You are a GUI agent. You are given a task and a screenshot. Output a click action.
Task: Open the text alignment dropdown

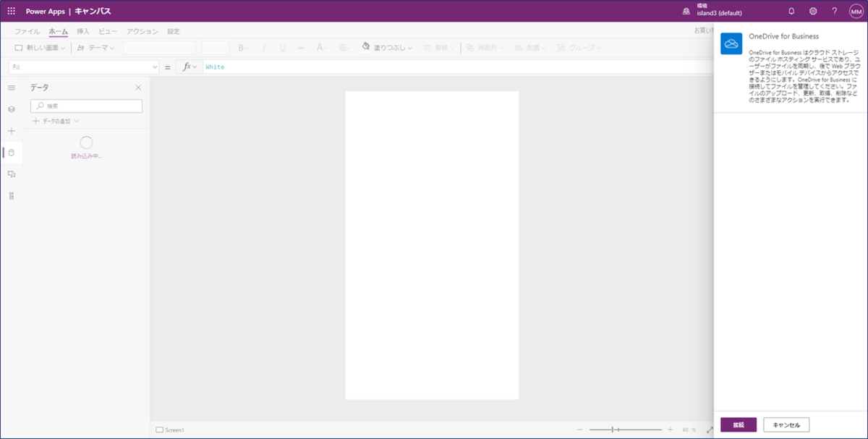[345, 48]
